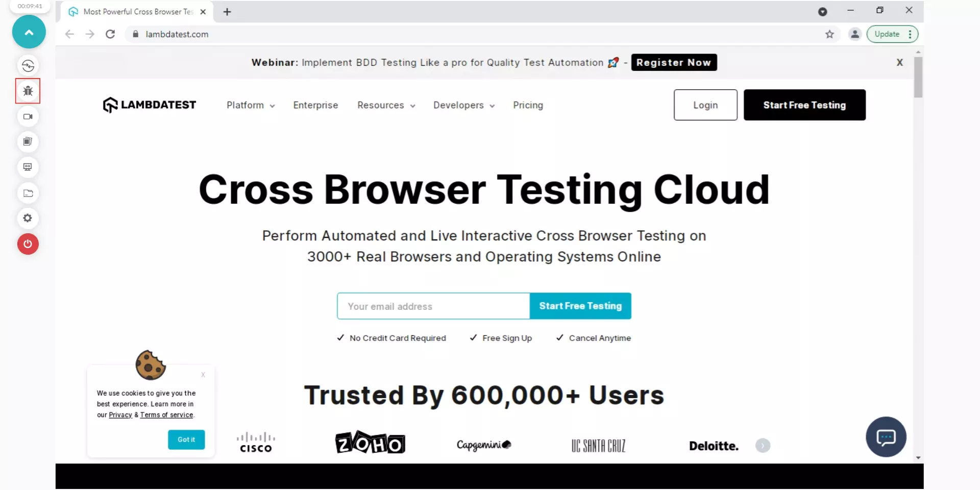
Task: Open the chat support bubble
Action: click(x=886, y=437)
